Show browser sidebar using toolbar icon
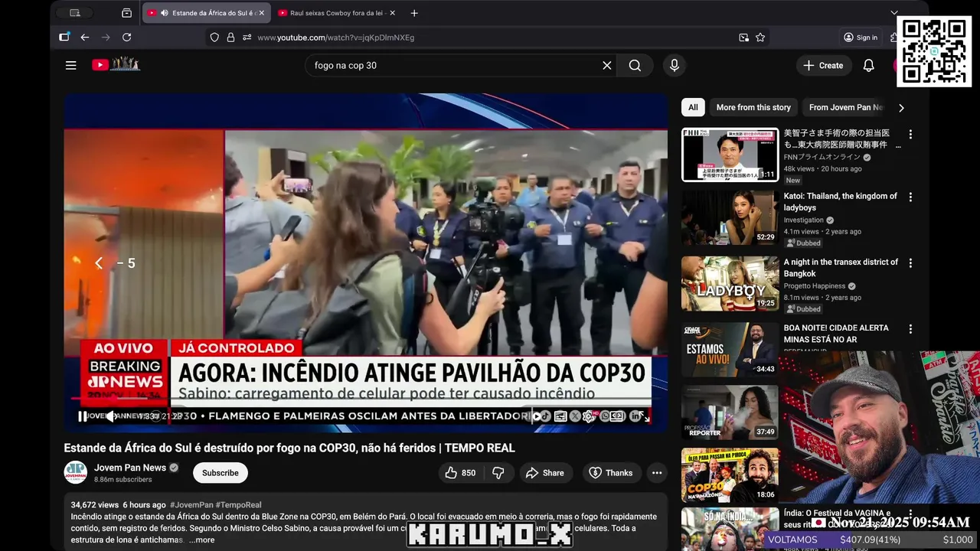Viewport: 980px width, 551px height. coord(64,37)
